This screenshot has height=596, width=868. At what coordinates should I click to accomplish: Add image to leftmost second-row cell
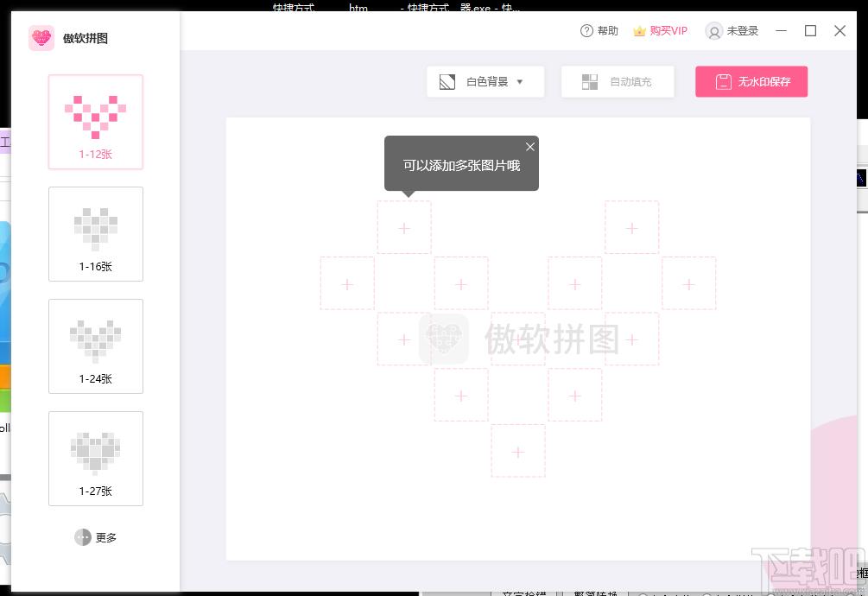point(347,284)
